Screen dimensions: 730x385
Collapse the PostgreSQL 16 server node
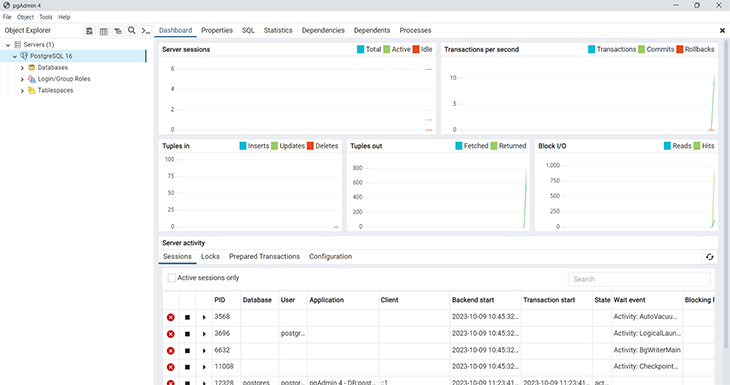[x=14, y=56]
